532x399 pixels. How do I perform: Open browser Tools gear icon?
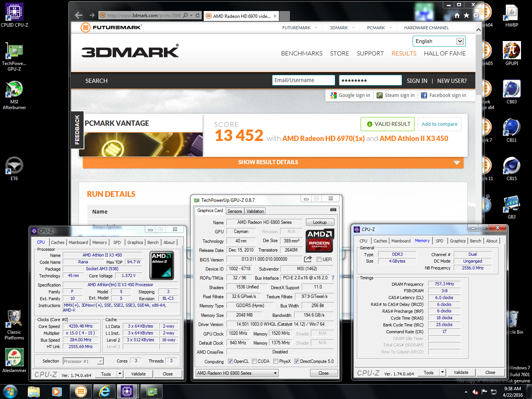[x=476, y=15]
